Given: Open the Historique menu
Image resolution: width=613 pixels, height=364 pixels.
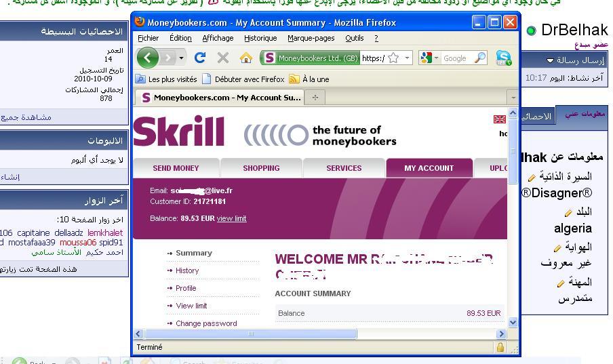Looking at the screenshot, I should 260,38.
